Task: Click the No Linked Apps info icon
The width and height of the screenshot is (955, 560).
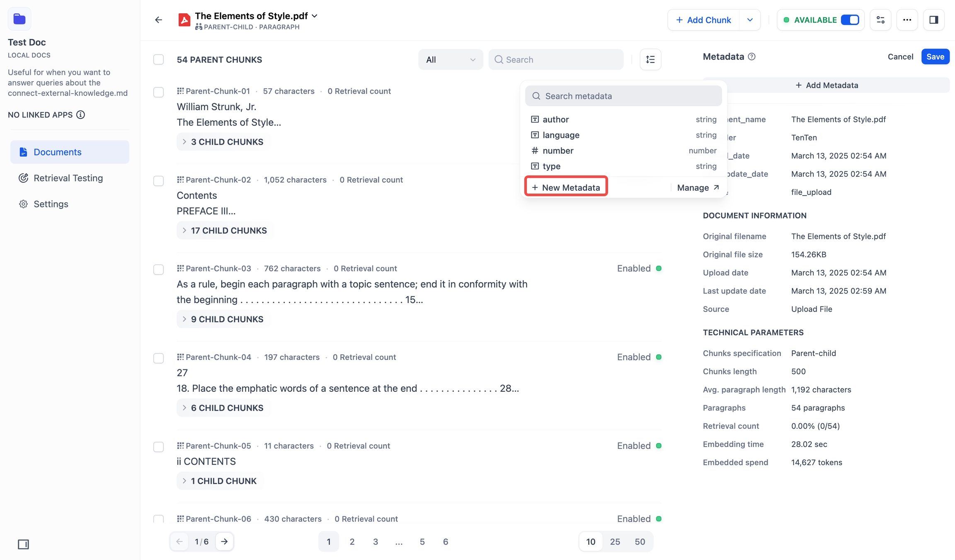Action: coord(81,115)
